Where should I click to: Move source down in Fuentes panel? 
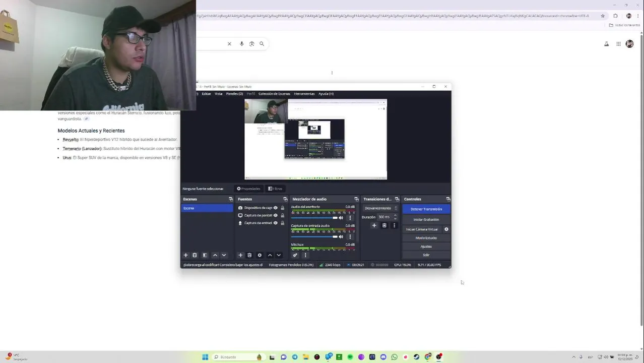coord(279,255)
